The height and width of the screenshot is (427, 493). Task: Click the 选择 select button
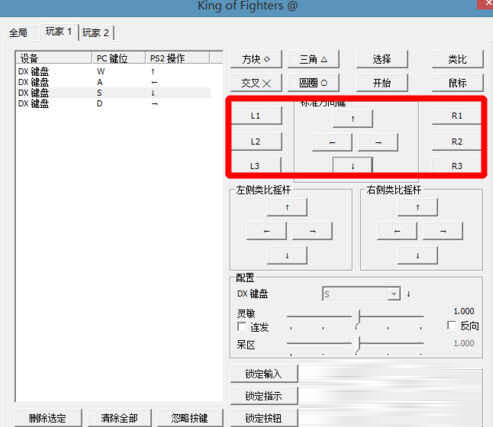pyautogui.click(x=382, y=59)
